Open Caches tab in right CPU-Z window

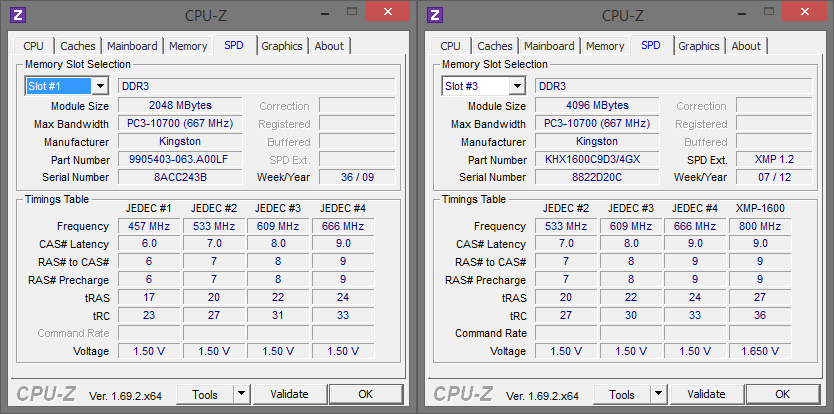pyautogui.click(x=495, y=46)
